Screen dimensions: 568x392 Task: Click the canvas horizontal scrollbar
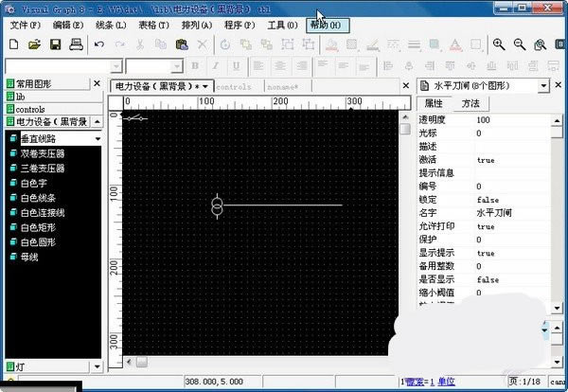(256, 362)
